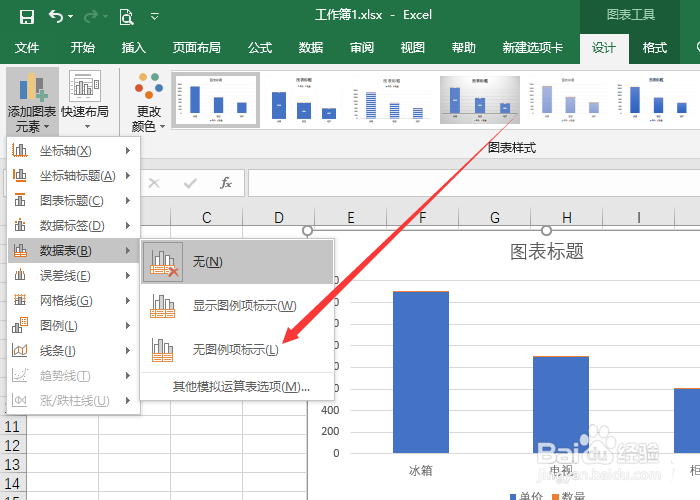This screenshot has height=500, width=700.
Task: Open Quick Layout (快速布局) icon
Action: click(85, 99)
